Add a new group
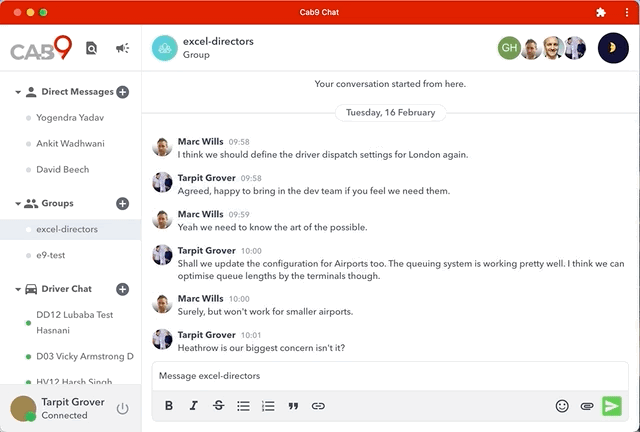Image resolution: width=640 pixels, height=432 pixels. tap(122, 203)
